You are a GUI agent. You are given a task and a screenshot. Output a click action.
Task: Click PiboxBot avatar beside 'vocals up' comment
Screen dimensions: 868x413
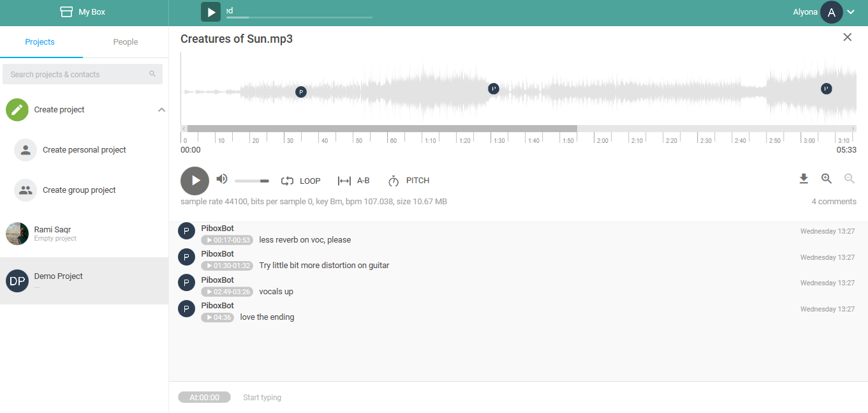(x=186, y=283)
